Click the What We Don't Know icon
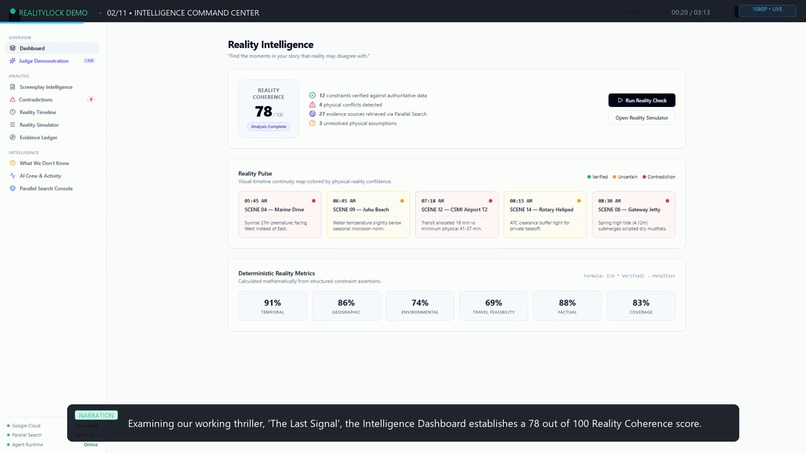The height and width of the screenshot is (453, 806). point(12,163)
